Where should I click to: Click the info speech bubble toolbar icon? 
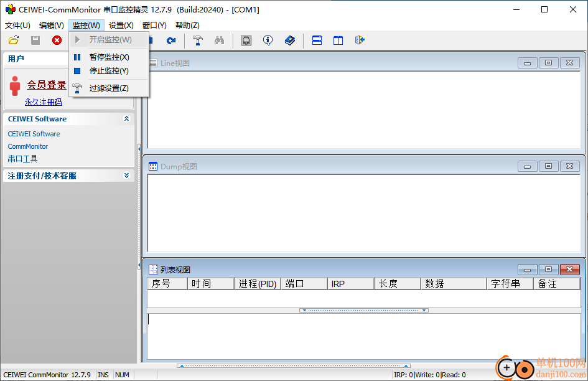pos(268,40)
